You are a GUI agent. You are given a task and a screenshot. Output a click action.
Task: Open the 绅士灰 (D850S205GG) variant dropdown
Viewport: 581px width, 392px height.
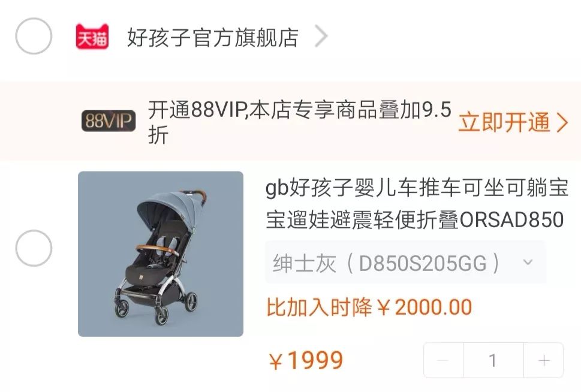[x=405, y=263]
